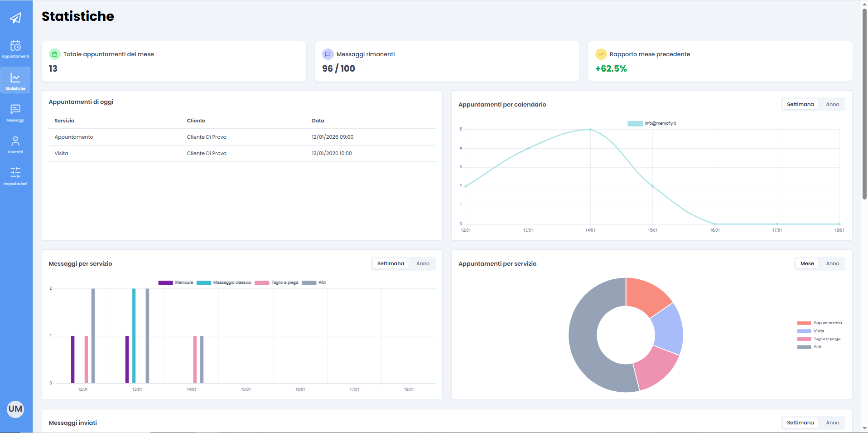Open the UM user avatar menu
The image size is (868, 433).
(x=15, y=409)
